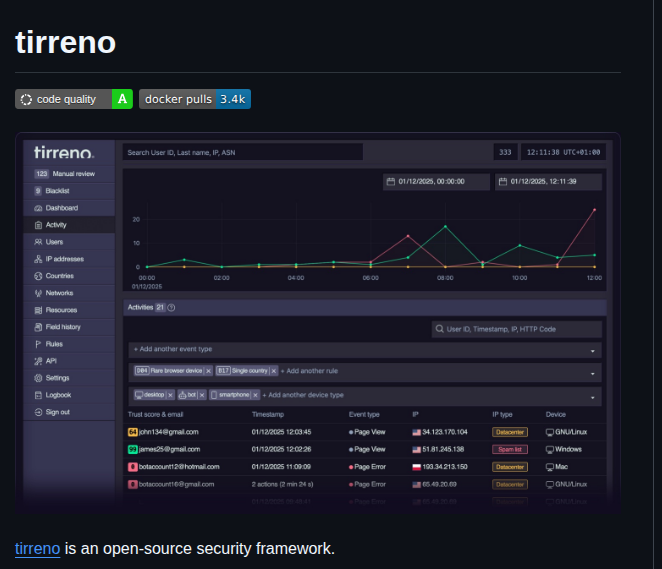662x569 pixels.
Task: Click the flag beside IP 193.34.213.150
Action: (417, 467)
